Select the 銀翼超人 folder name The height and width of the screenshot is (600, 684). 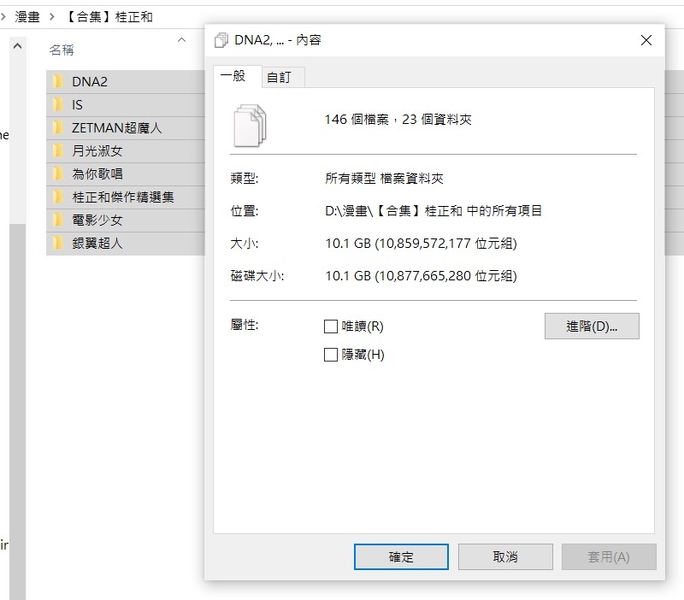[97, 243]
